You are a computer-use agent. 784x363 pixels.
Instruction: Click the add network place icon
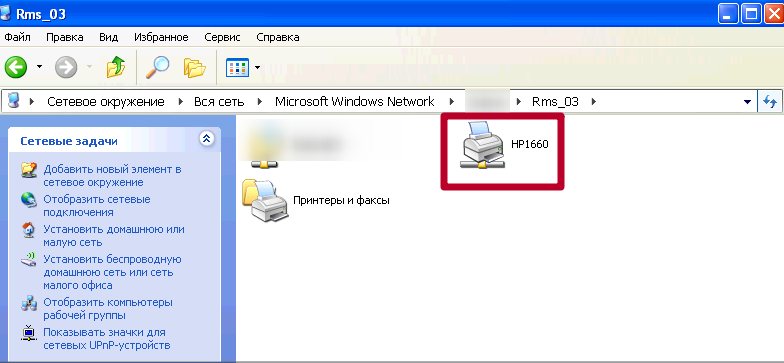coord(28,170)
